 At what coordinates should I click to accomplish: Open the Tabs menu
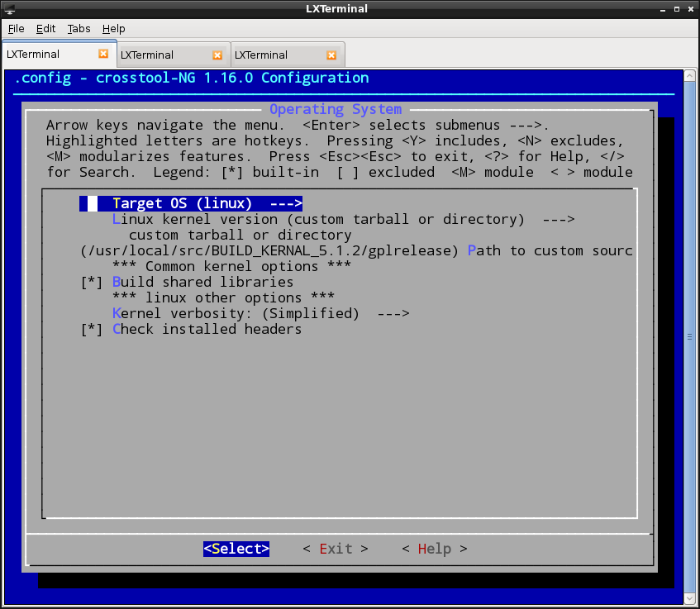click(x=79, y=29)
